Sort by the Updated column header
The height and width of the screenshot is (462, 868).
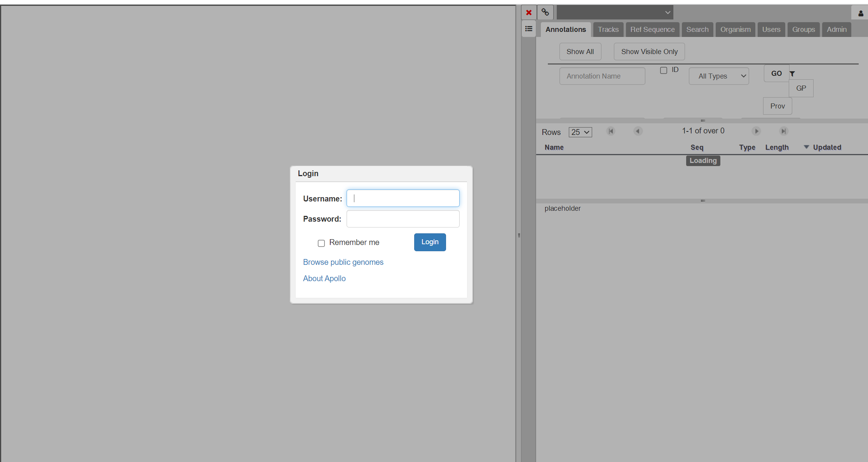pos(827,147)
